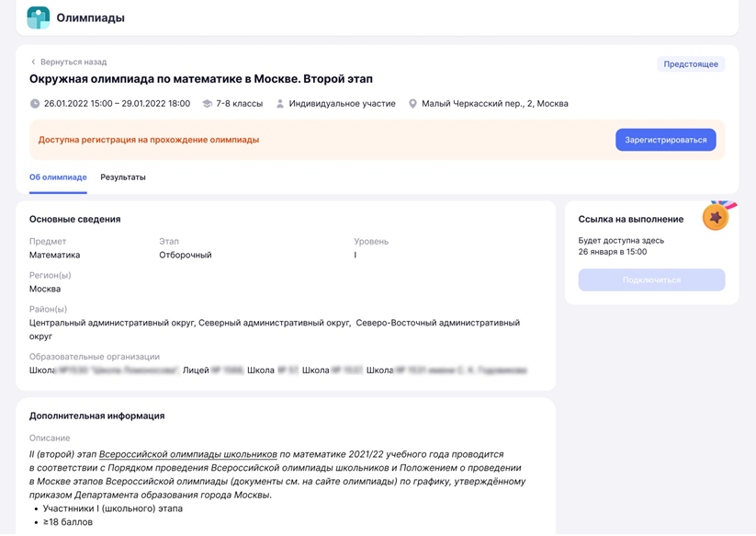Select the Об олимпиаде tab
This screenshot has width=756, height=536.
pos(58,177)
